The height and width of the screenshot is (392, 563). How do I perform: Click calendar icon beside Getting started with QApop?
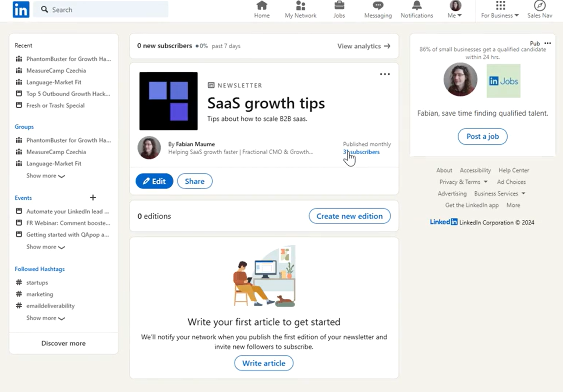point(19,234)
